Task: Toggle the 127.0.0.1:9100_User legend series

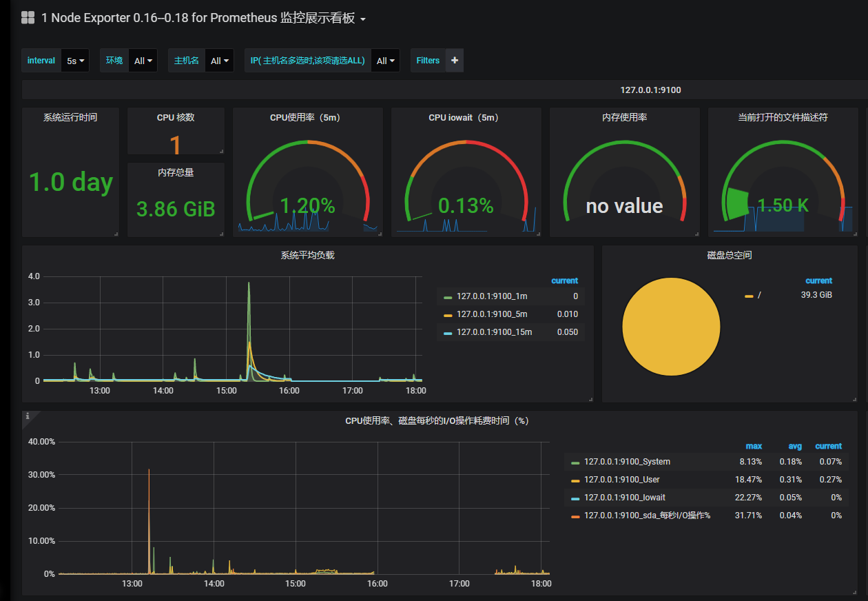Action: pos(622,480)
